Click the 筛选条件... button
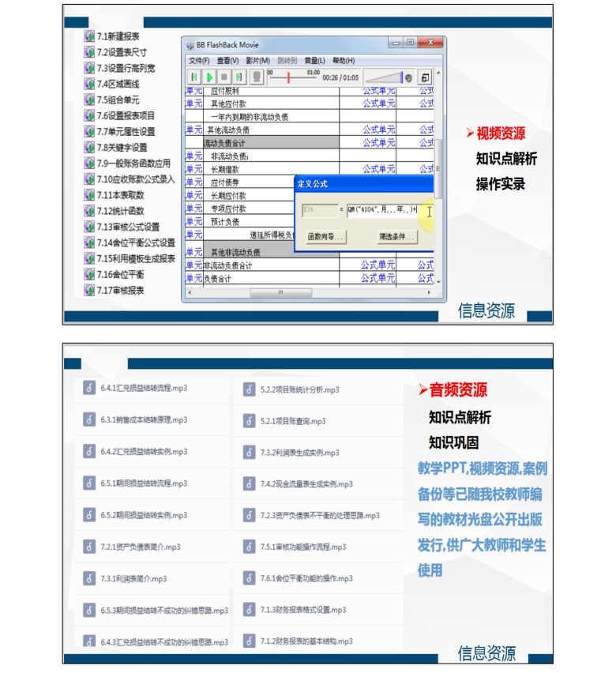 pos(397,236)
